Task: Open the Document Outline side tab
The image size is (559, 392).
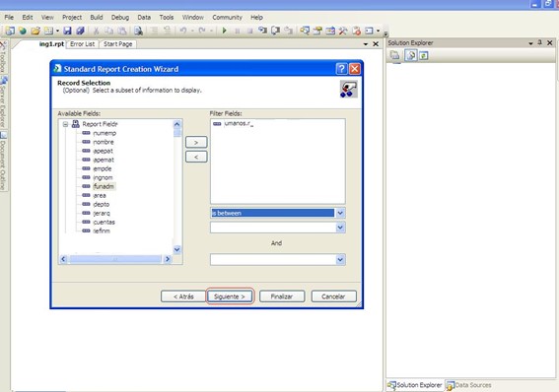Action: click(3, 161)
